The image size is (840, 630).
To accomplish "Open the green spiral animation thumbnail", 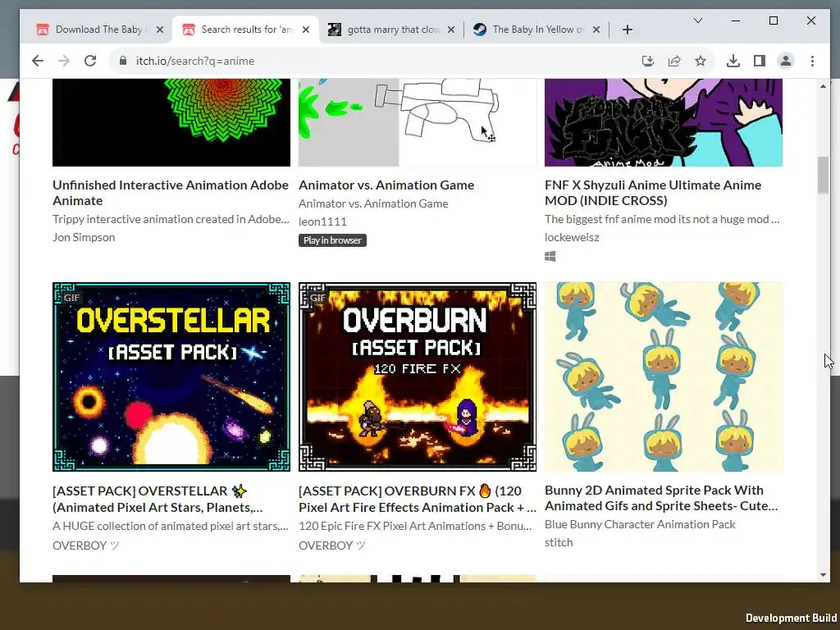I will 171,123.
